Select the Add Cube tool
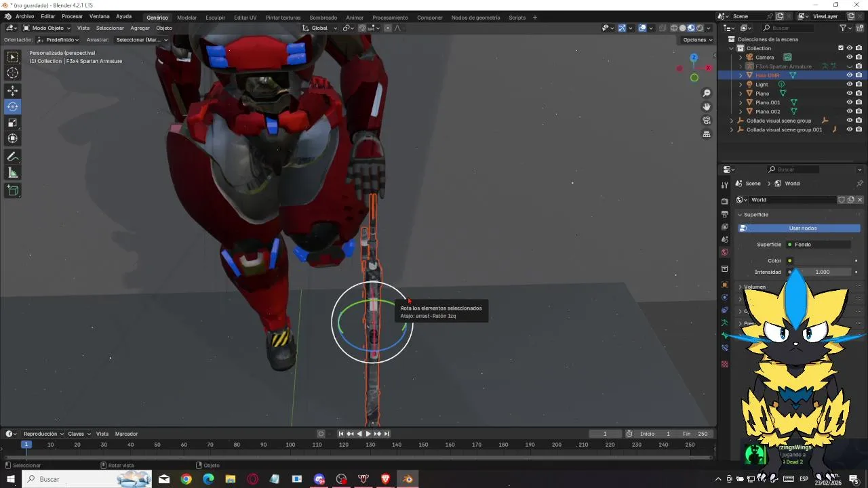Viewport: 868px width, 488px height. (x=13, y=191)
